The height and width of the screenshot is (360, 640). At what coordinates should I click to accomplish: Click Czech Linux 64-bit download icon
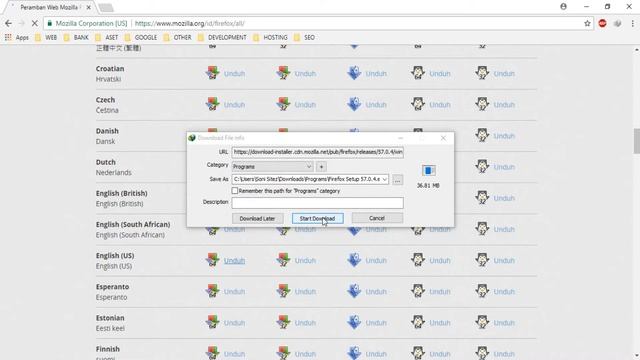point(418,104)
